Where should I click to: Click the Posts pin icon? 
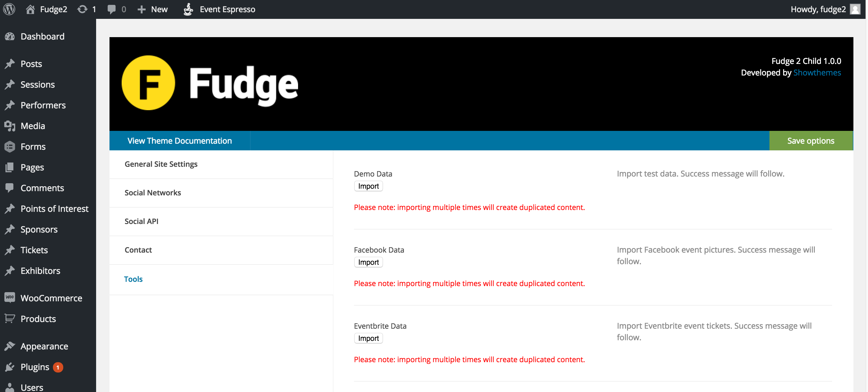pos(10,64)
